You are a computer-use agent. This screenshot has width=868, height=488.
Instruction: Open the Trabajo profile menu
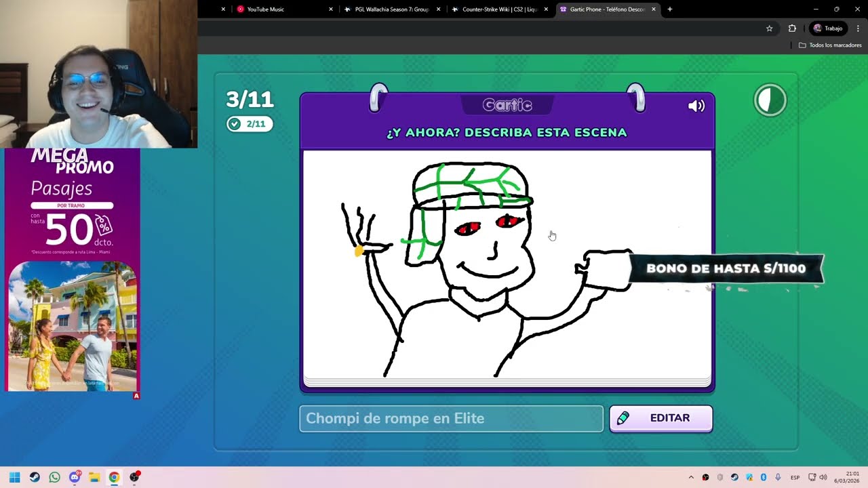click(x=827, y=28)
